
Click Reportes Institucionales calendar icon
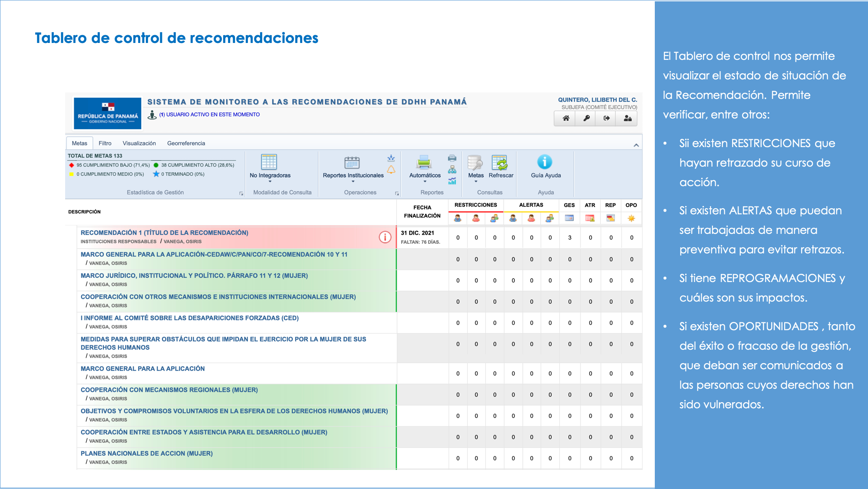pyautogui.click(x=352, y=162)
